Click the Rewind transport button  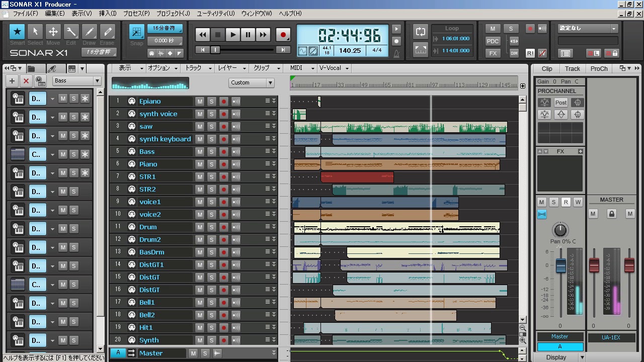pos(203,35)
